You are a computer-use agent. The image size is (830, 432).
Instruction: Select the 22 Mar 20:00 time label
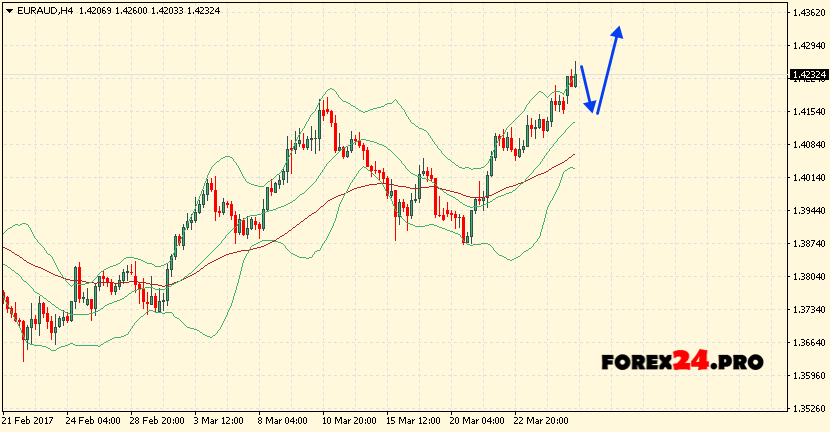pyautogui.click(x=541, y=422)
